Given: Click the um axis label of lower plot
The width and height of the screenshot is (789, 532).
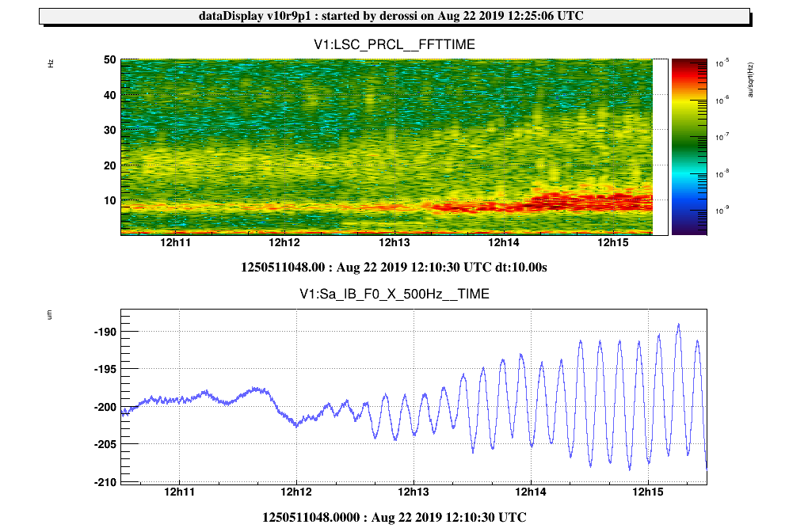Looking at the screenshot, I should [51, 315].
